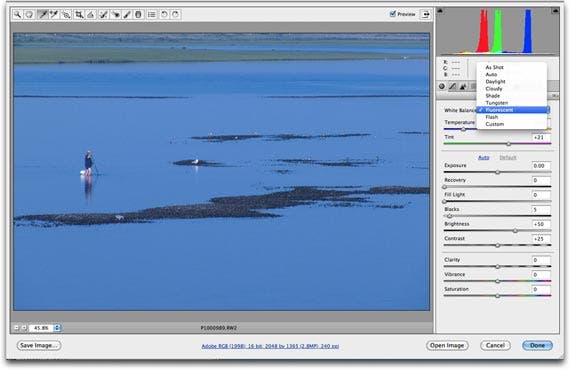
Task: Select the Targeted Adjustment tool
Action: pos(66,15)
